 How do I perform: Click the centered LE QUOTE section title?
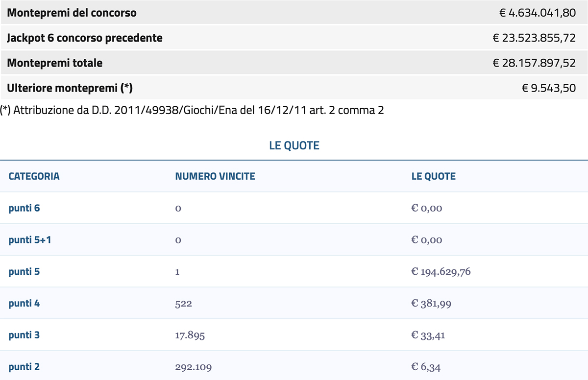(294, 145)
